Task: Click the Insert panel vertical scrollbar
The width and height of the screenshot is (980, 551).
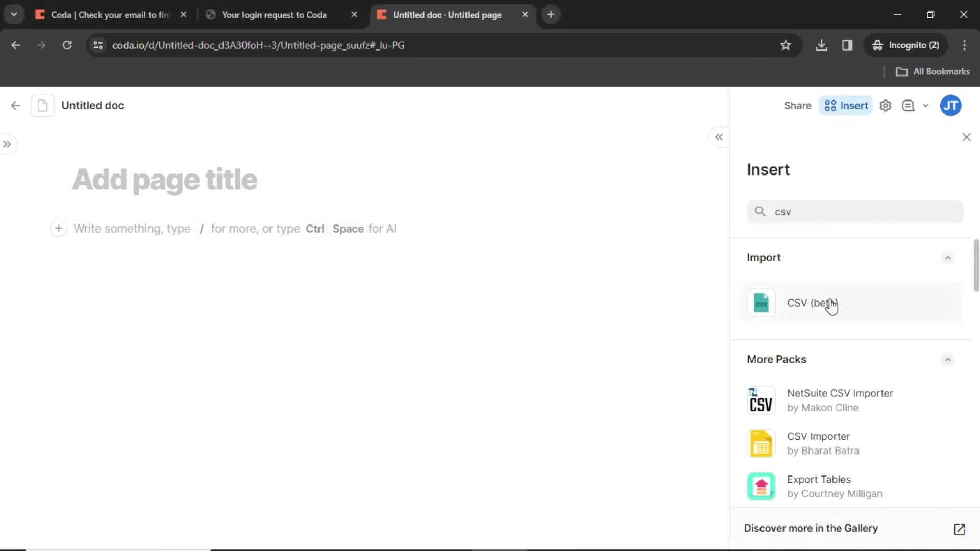Action: (976, 265)
